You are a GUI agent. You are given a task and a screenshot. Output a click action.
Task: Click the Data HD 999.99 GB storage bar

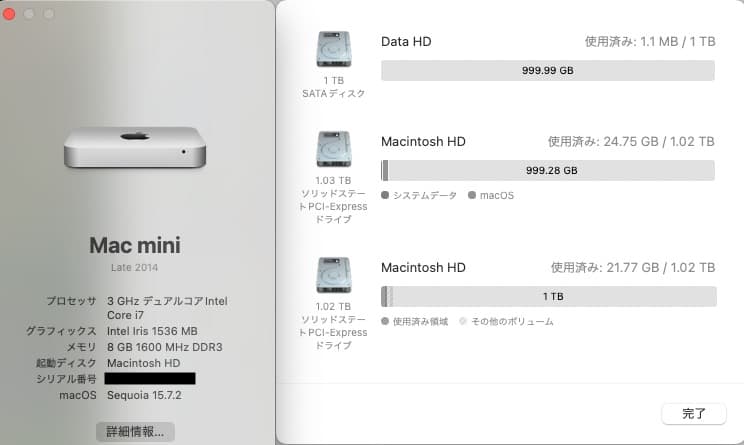(548, 71)
